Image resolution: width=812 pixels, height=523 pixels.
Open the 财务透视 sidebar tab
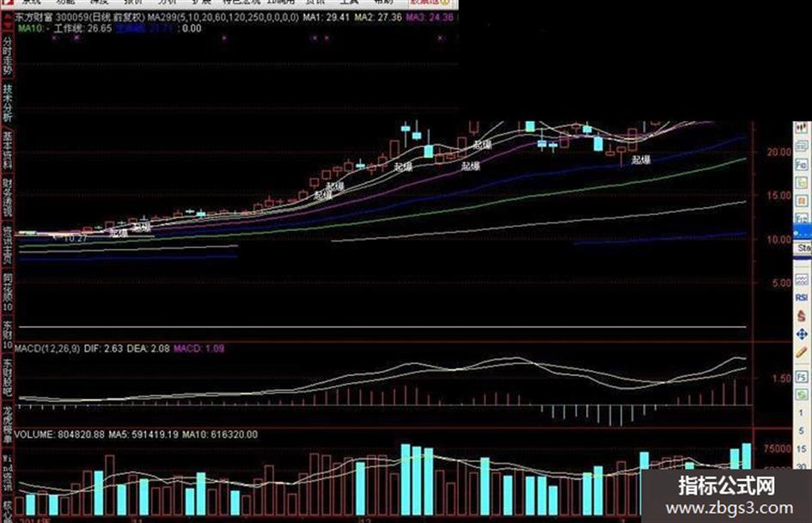[7, 198]
